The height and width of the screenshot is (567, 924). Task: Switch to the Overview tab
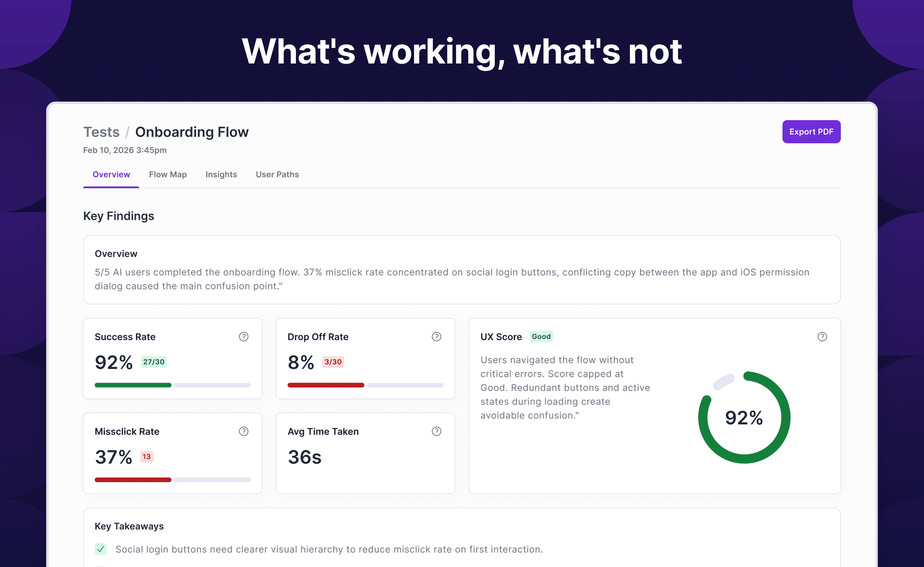pos(111,175)
